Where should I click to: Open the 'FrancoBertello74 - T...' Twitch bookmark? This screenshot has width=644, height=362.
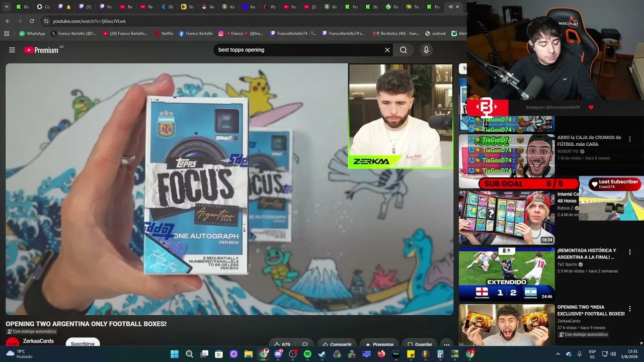(x=293, y=34)
